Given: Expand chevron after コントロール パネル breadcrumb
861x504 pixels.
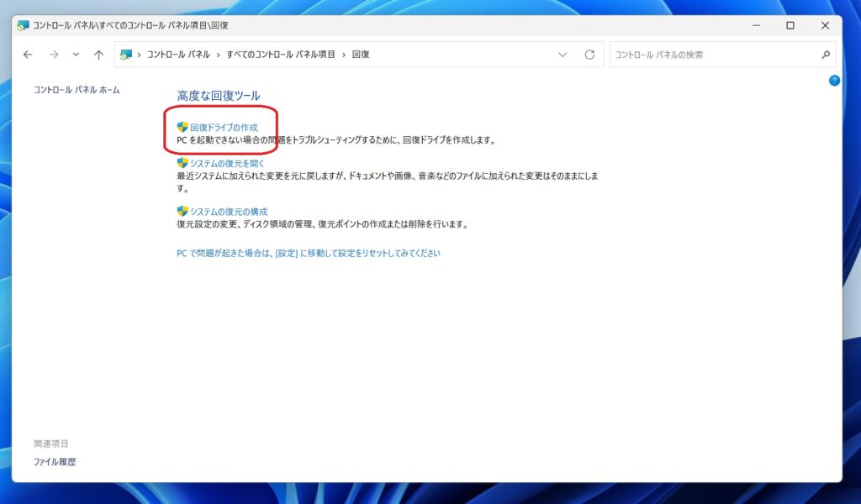Looking at the screenshot, I should pos(219,55).
